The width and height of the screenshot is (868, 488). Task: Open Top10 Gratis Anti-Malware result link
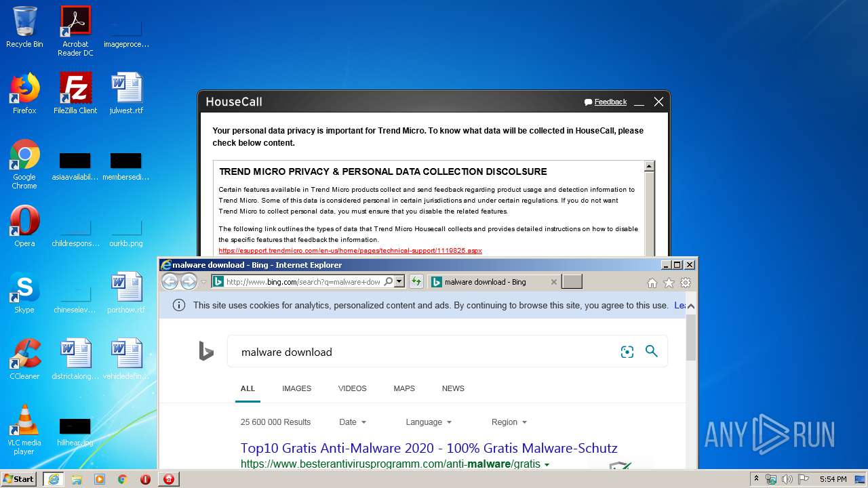[x=429, y=448]
